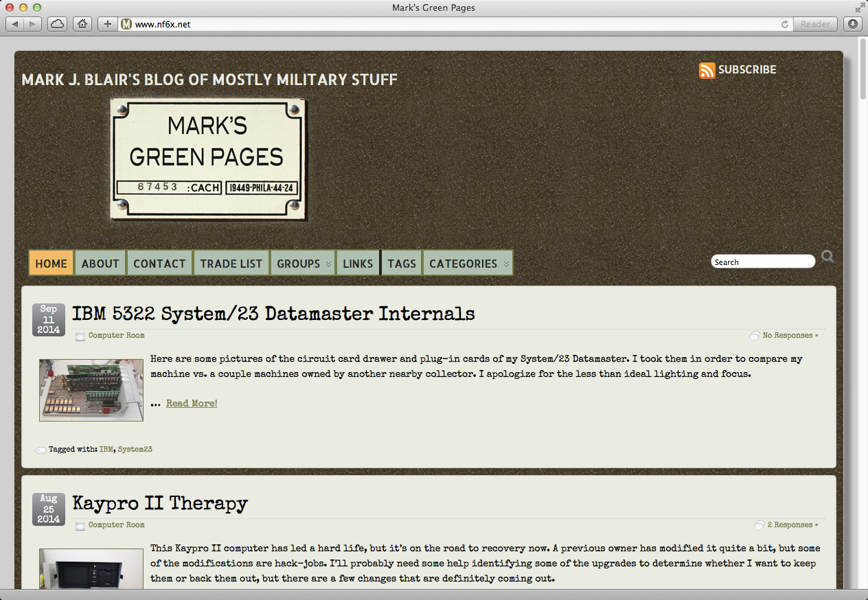This screenshot has width=868, height=600.
Task: Click Mark's Green Pages logo plate
Action: [209, 159]
